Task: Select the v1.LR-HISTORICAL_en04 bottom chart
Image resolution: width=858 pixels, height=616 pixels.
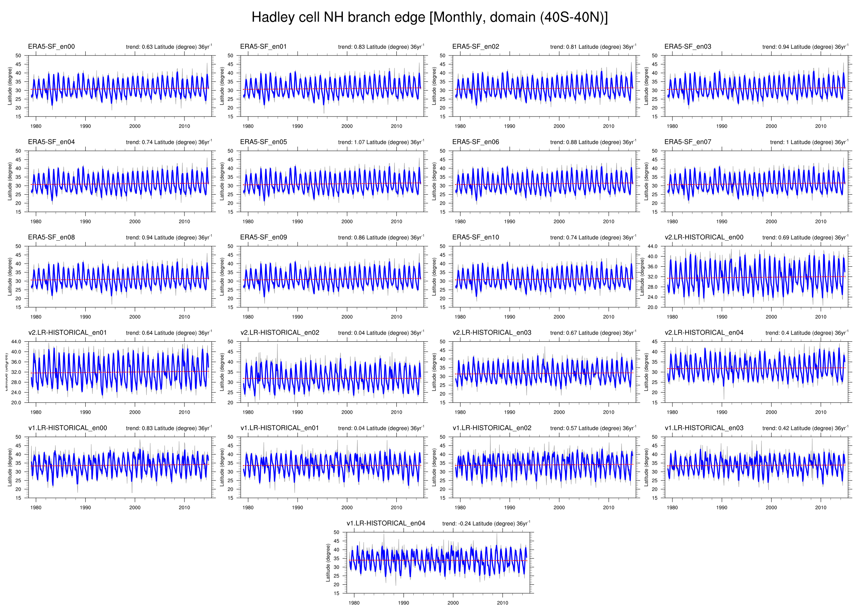Action: click(x=438, y=563)
